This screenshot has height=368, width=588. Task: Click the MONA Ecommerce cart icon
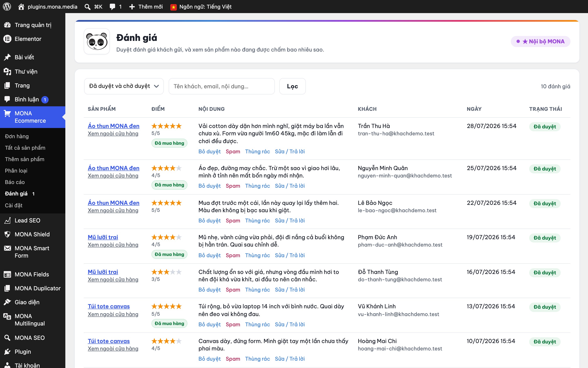(x=7, y=113)
